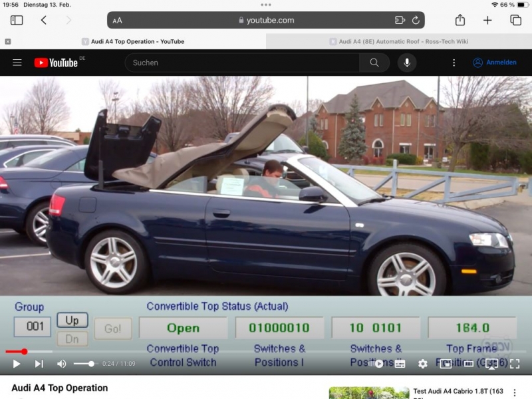Image resolution: width=532 pixels, height=399 pixels.
Task: Open the Share sheet
Action: point(460,20)
